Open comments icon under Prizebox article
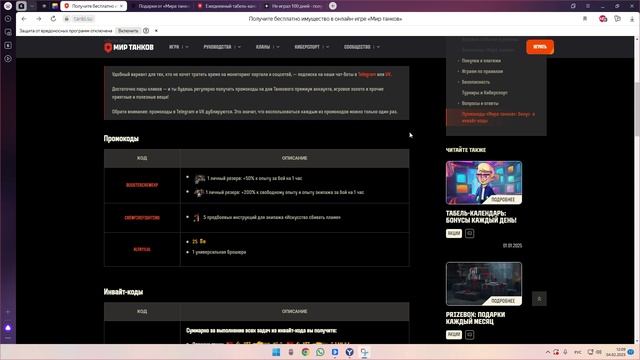 469,335
